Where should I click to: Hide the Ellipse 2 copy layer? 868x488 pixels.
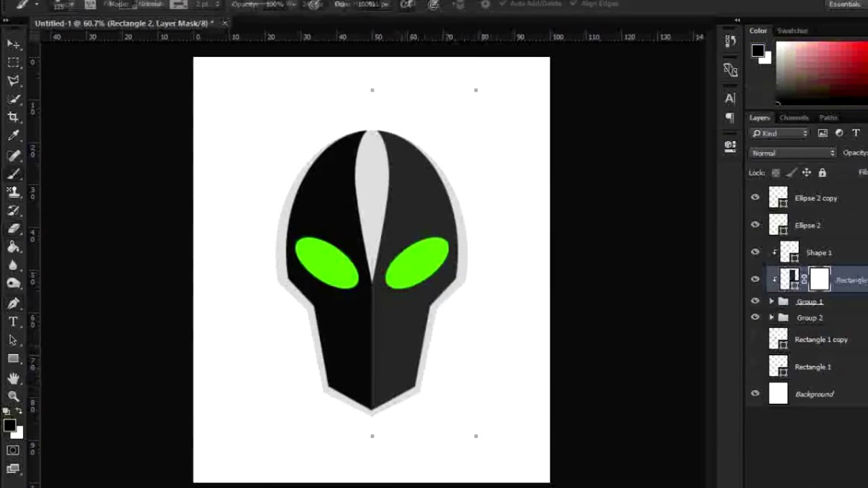point(755,198)
